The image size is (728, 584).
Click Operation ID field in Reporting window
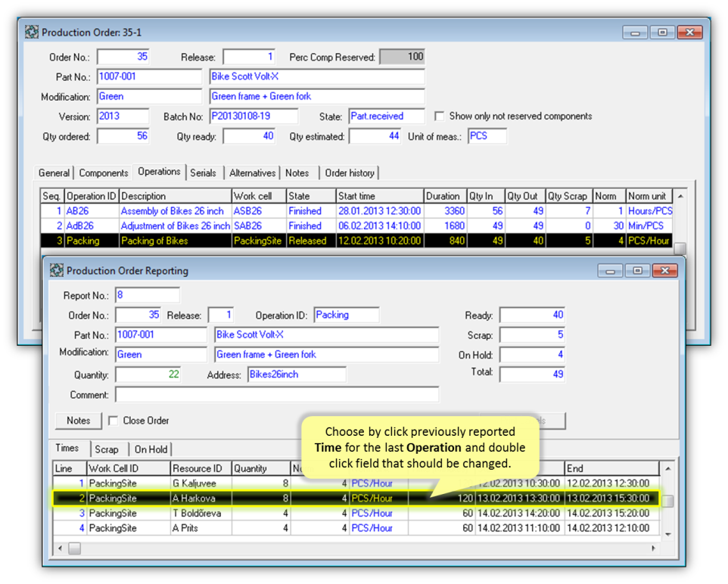347,315
